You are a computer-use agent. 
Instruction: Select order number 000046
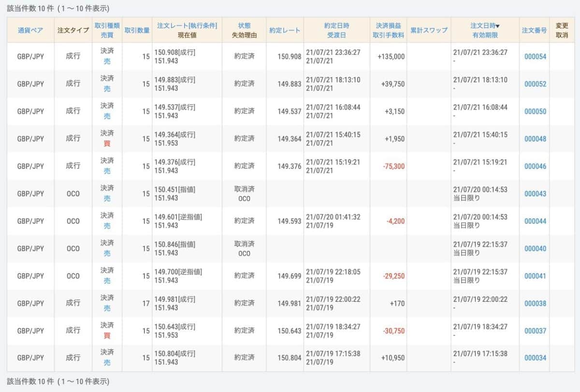click(535, 167)
